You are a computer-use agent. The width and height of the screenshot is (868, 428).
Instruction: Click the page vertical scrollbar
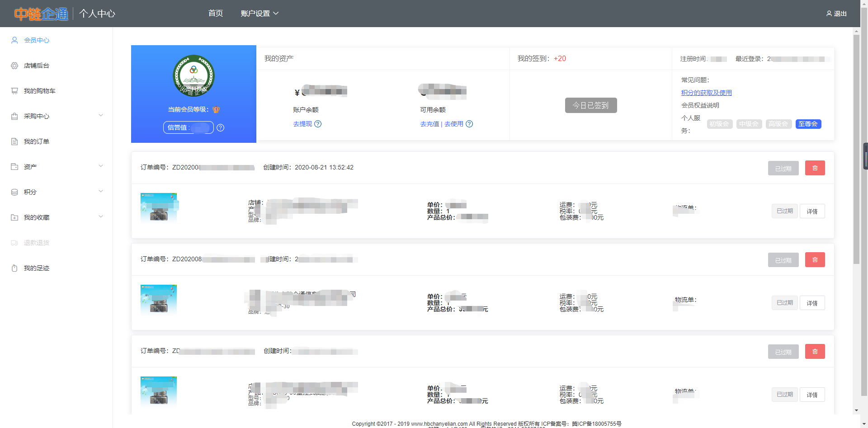pyautogui.click(x=856, y=149)
